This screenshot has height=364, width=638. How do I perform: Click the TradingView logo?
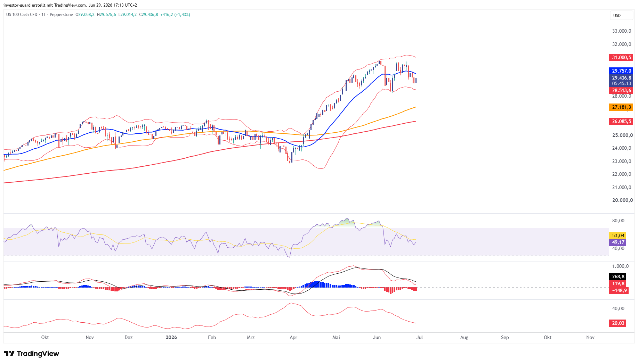pyautogui.click(x=32, y=354)
